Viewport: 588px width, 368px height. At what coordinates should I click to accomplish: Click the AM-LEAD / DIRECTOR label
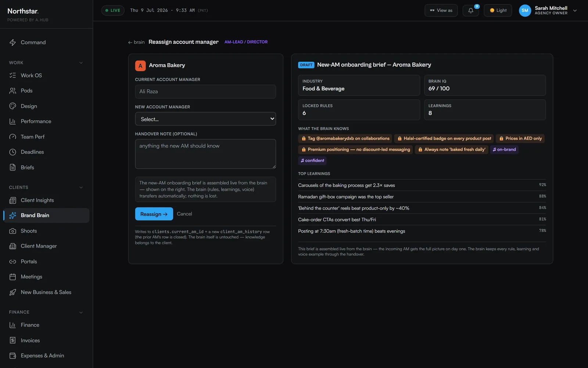[246, 42]
